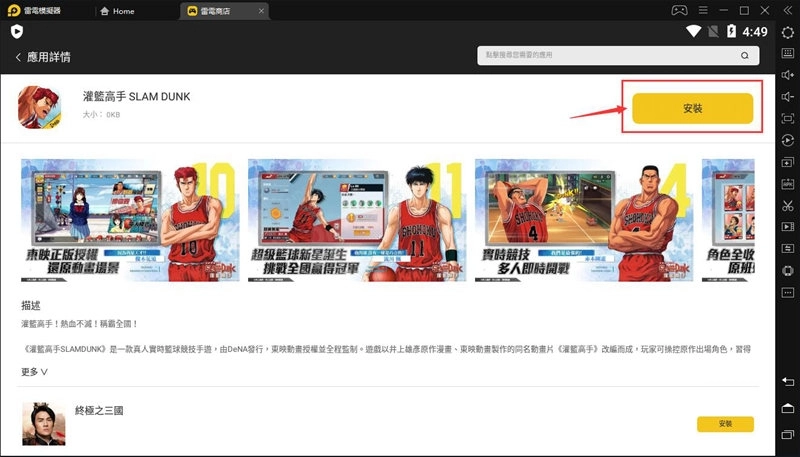Viewport: 800px width, 457px height.
Task: Click the install APK sidebar icon
Action: (x=788, y=184)
